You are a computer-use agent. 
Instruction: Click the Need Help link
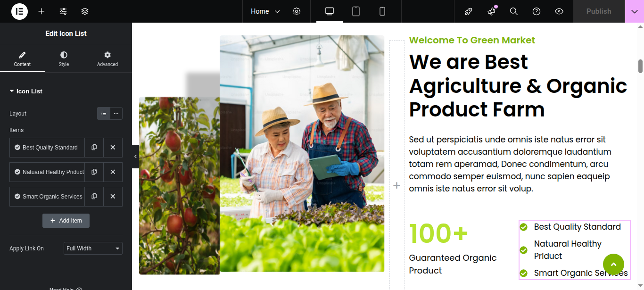66,289
